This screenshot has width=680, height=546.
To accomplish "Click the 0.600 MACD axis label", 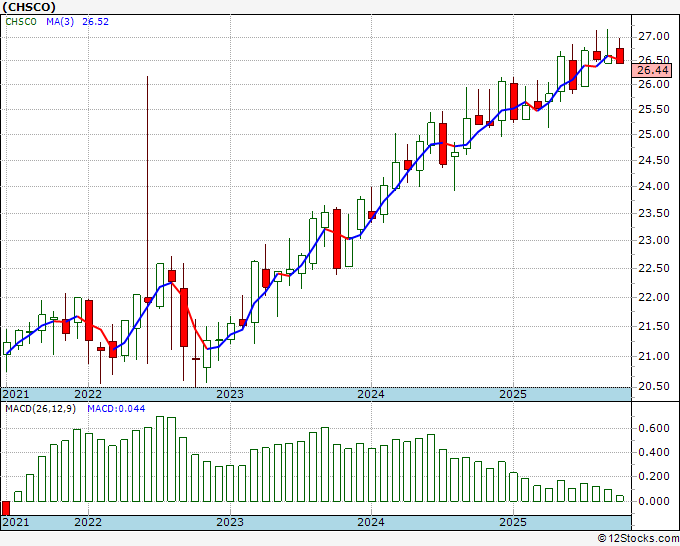I will [x=654, y=428].
